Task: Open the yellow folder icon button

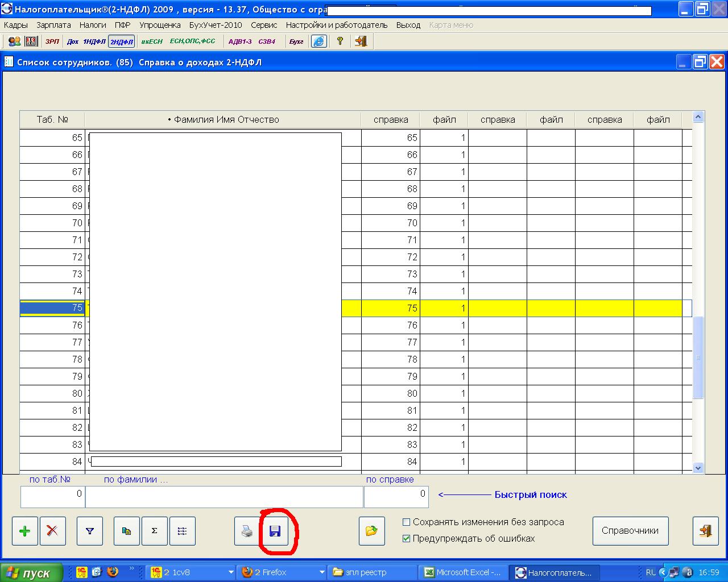Action: point(371,531)
